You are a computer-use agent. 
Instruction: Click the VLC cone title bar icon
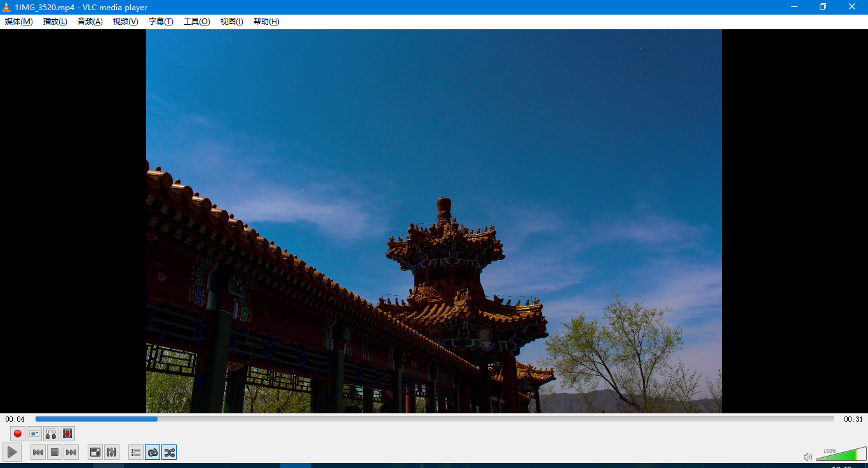pyautogui.click(x=6, y=7)
